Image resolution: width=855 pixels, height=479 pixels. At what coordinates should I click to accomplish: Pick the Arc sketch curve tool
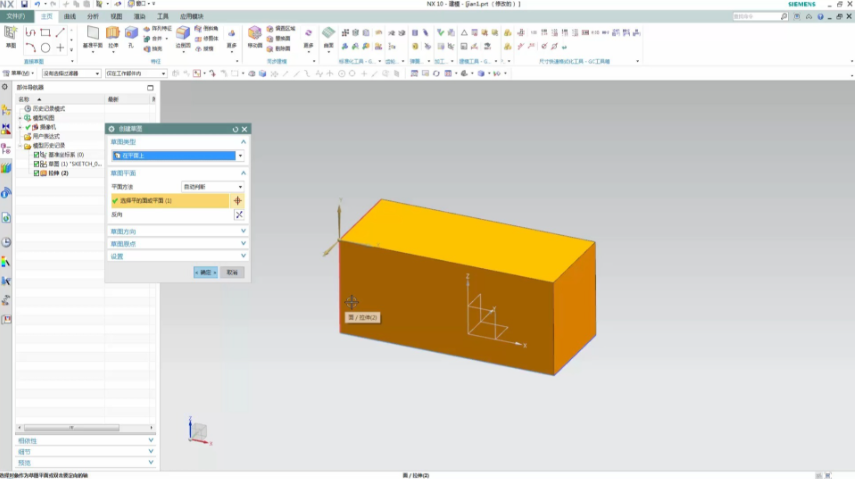(31, 48)
